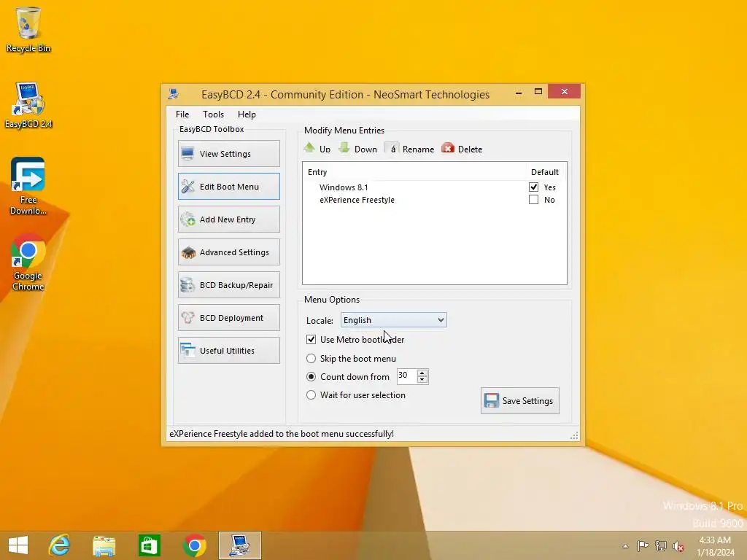
Task: Show hidden tray icons arrow
Action: click(625, 546)
